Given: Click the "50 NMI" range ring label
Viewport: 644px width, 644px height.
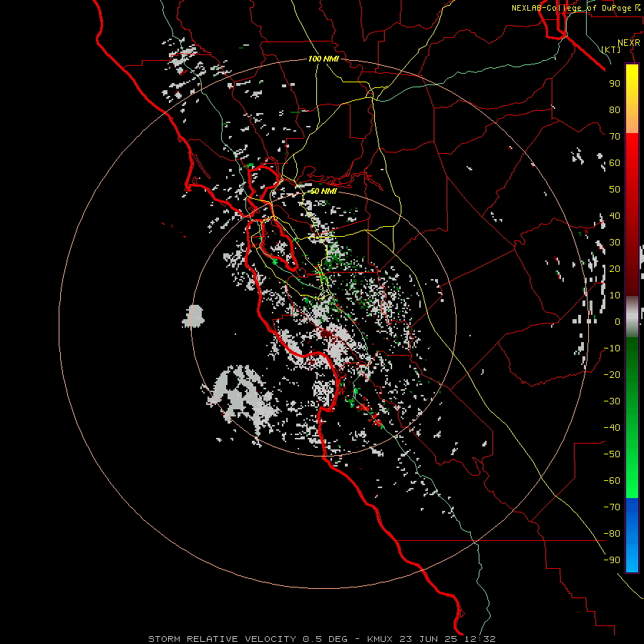Looking at the screenshot, I should coord(323,191).
